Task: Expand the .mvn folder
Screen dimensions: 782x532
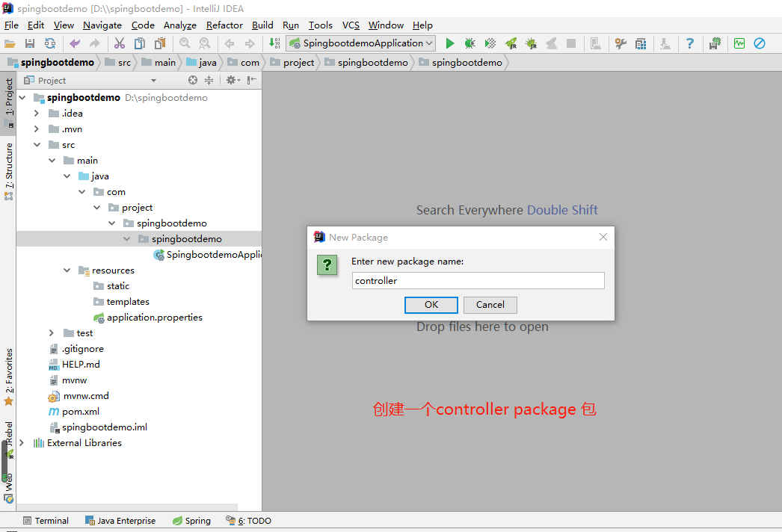Action: click(36, 129)
